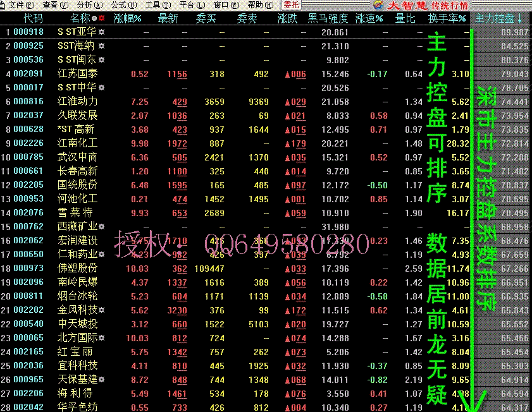Viewport: 532px width, 412px height.
Task: Select the 烟台冰轮 stock name
Action: [77, 296]
